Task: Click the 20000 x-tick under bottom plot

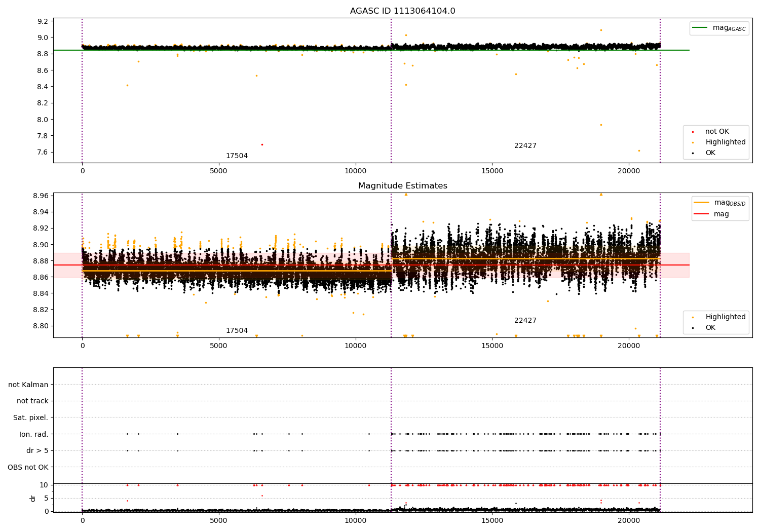Action: [629, 521]
